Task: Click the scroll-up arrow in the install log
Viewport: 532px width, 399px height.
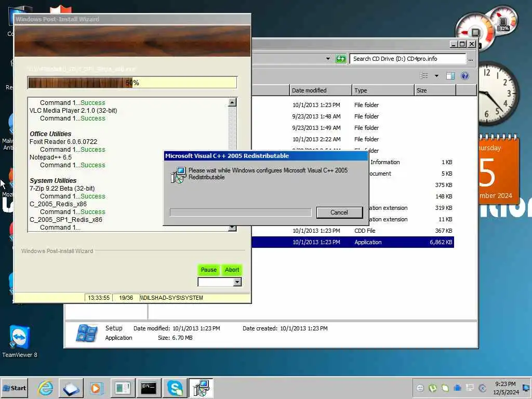Action: [232, 102]
